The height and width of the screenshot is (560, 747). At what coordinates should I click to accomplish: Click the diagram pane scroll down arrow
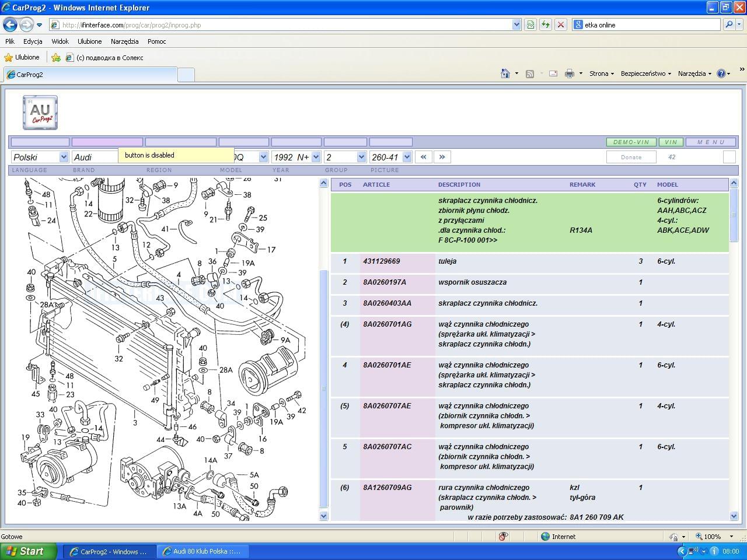pos(324,516)
